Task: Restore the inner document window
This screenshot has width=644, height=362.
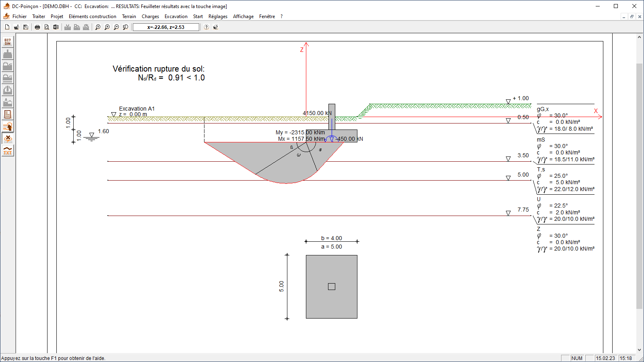Action: click(x=632, y=16)
